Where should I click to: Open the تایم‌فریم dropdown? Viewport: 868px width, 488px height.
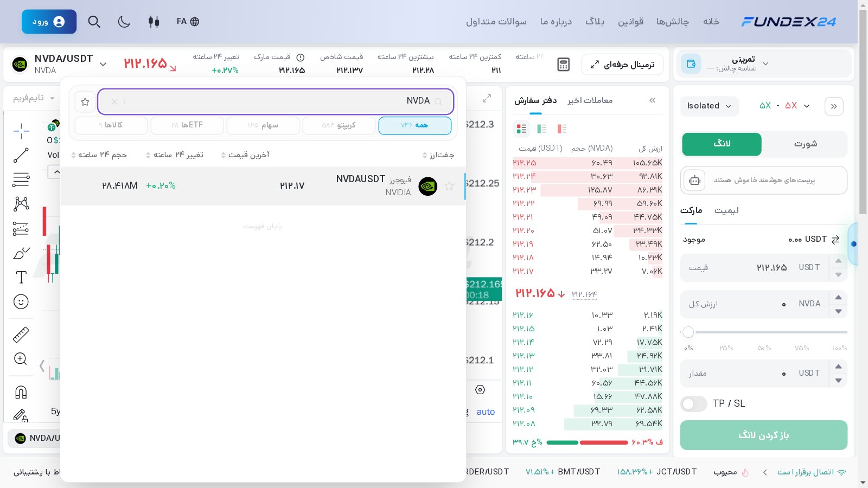pyautogui.click(x=34, y=98)
